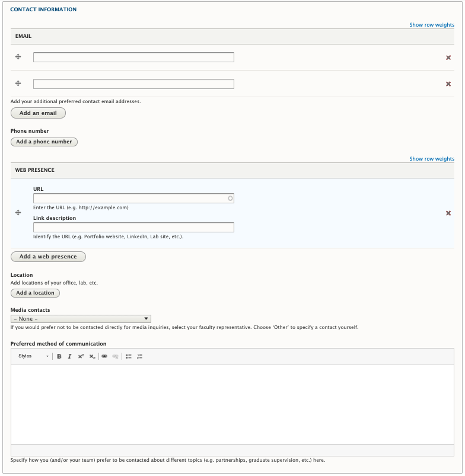465x476 pixels.
Task: Grab the drag handle of the first email row
Action: [x=19, y=57]
